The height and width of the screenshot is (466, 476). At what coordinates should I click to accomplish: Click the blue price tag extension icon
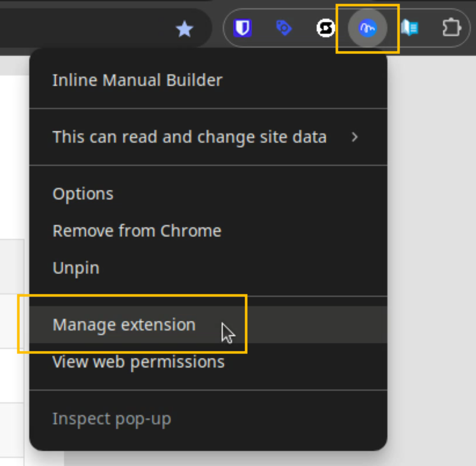click(x=283, y=28)
